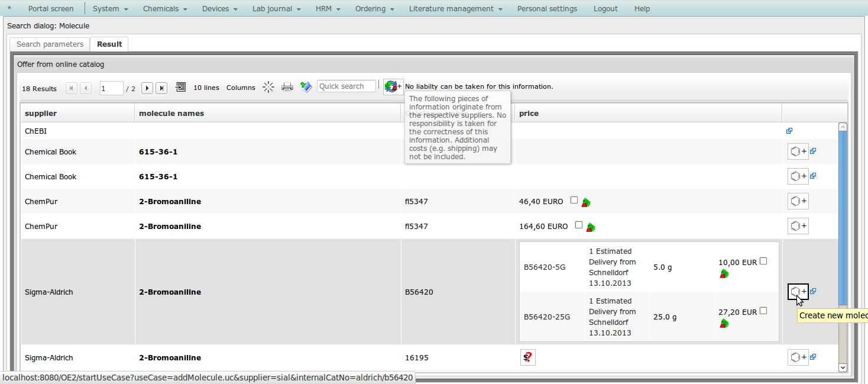
Task: Open the Chemicals dropdown menu
Action: 165,9
